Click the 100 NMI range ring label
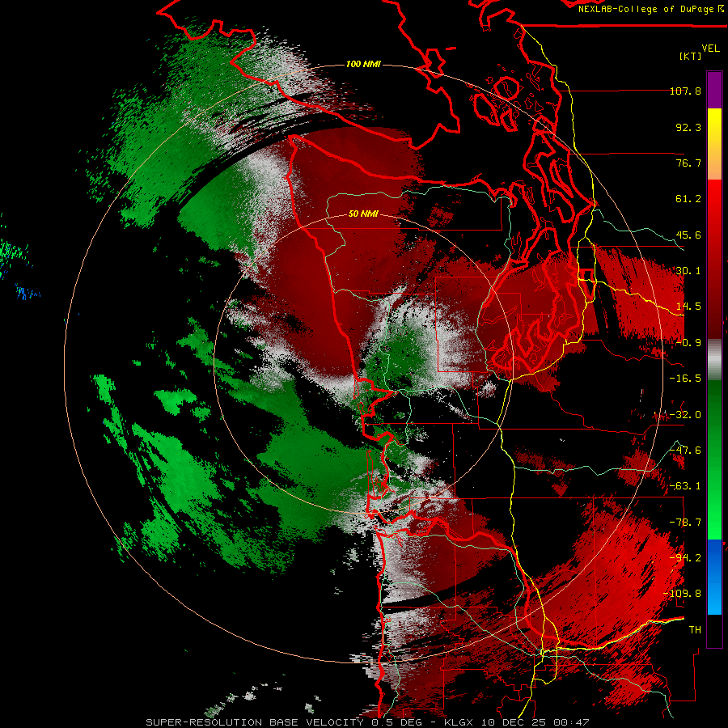 [363, 64]
